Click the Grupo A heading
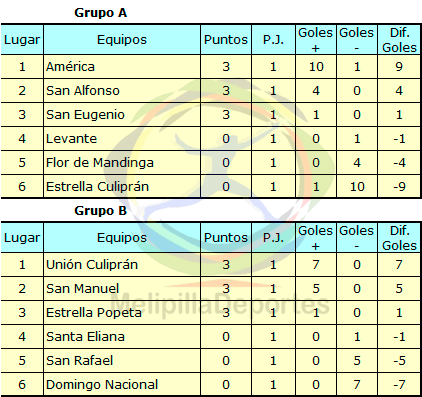The image size is (422, 397). coord(100,13)
